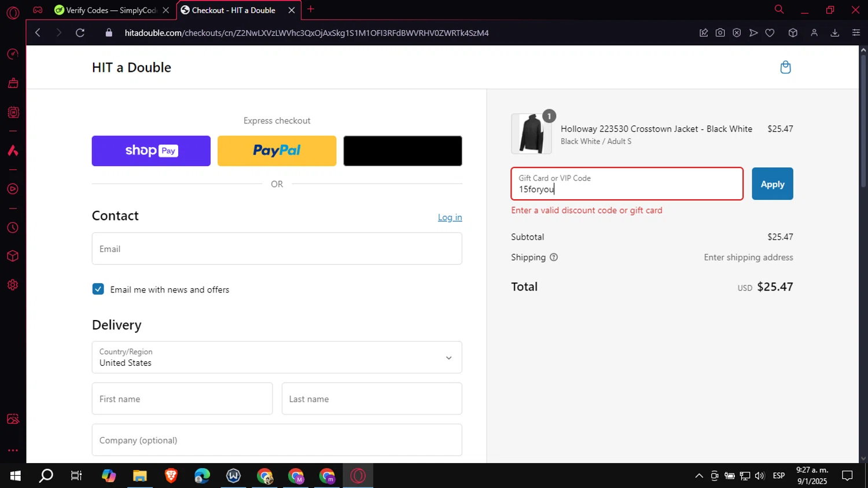Click the picture icon near sidebar bottom
The width and height of the screenshot is (868, 488).
pyautogui.click(x=13, y=419)
